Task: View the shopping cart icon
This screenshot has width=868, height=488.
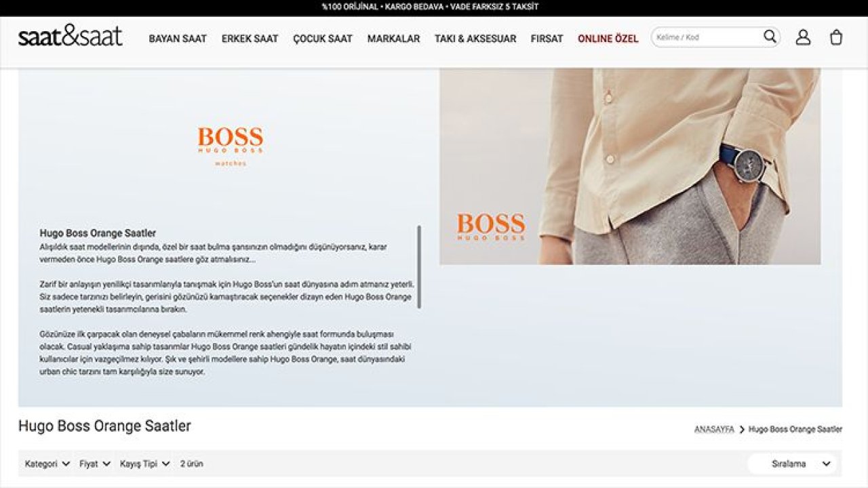Action: [835, 37]
